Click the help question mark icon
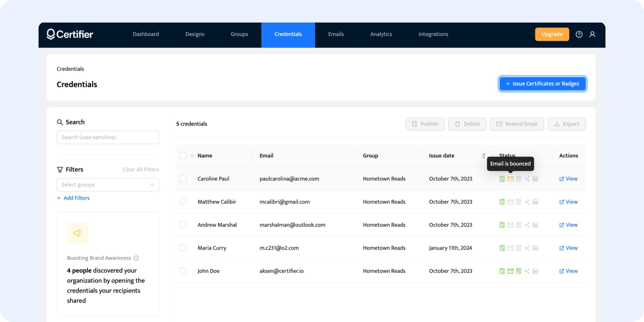Image resolution: width=644 pixels, height=322 pixels. pos(579,34)
